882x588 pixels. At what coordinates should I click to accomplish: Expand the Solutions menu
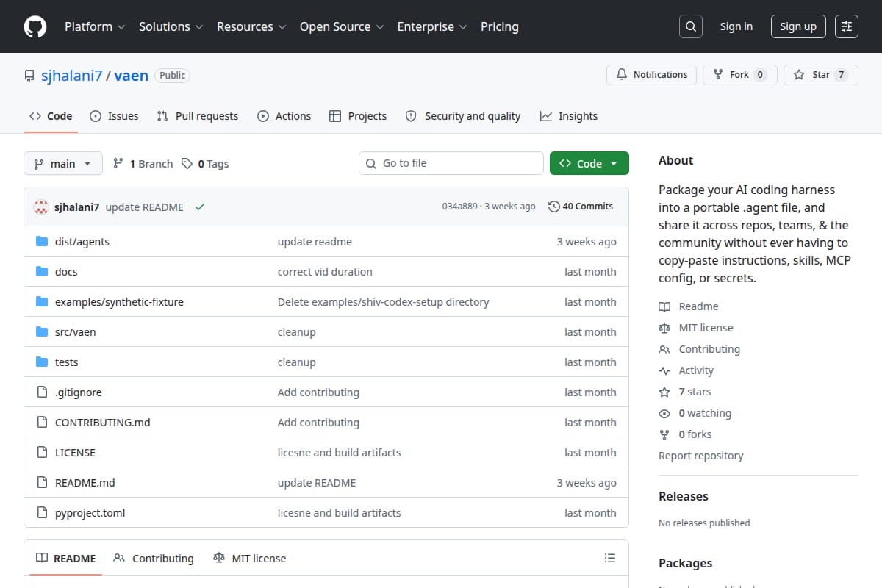171,26
